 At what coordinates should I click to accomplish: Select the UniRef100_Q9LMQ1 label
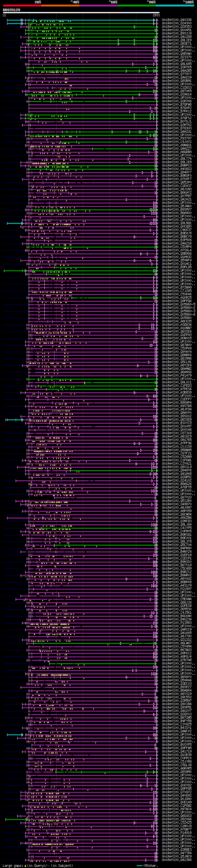tap(177, 223)
